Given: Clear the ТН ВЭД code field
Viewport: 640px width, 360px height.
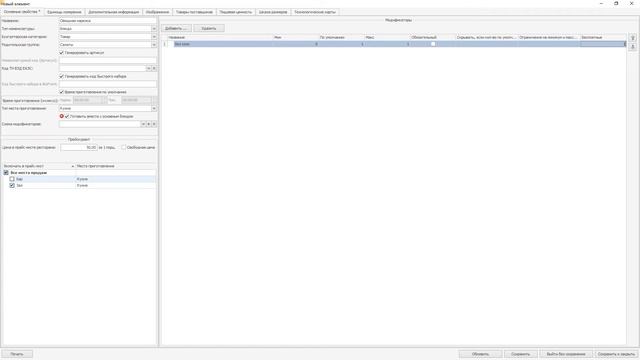Looking at the screenshot, I should point(154,68).
